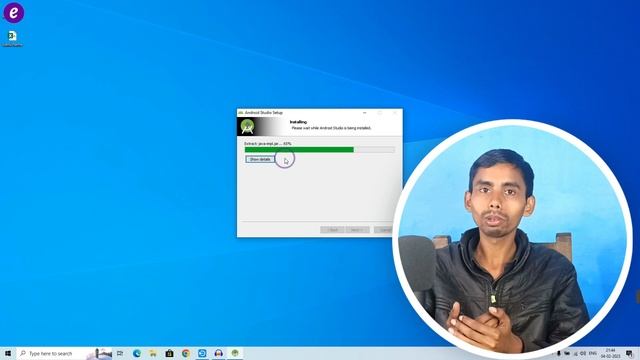Click the taskbar clock and date
This screenshot has width=640, height=360.
(x=611, y=353)
